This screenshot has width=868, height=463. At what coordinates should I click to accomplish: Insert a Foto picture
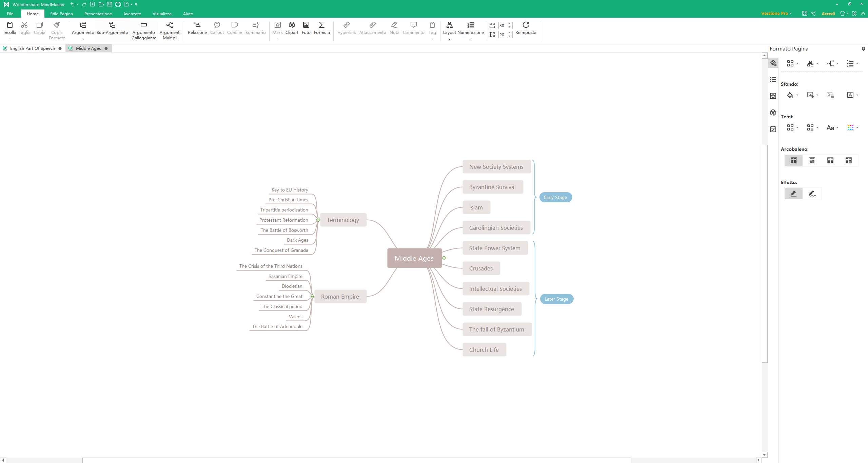pos(306,28)
